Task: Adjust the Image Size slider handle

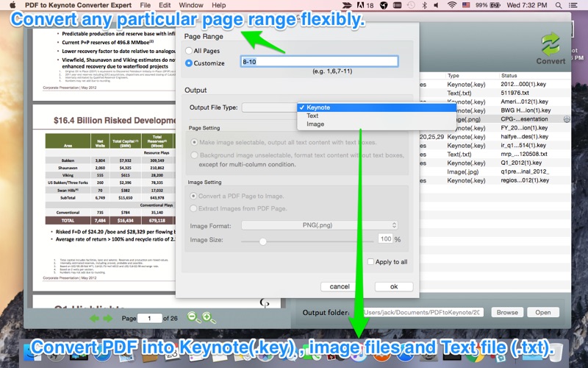Action: tap(263, 241)
